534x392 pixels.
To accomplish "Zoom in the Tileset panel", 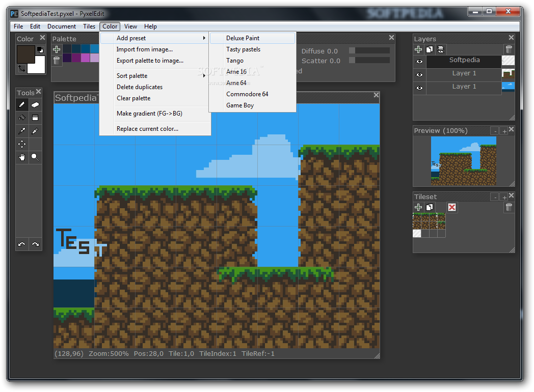I will pos(504,197).
